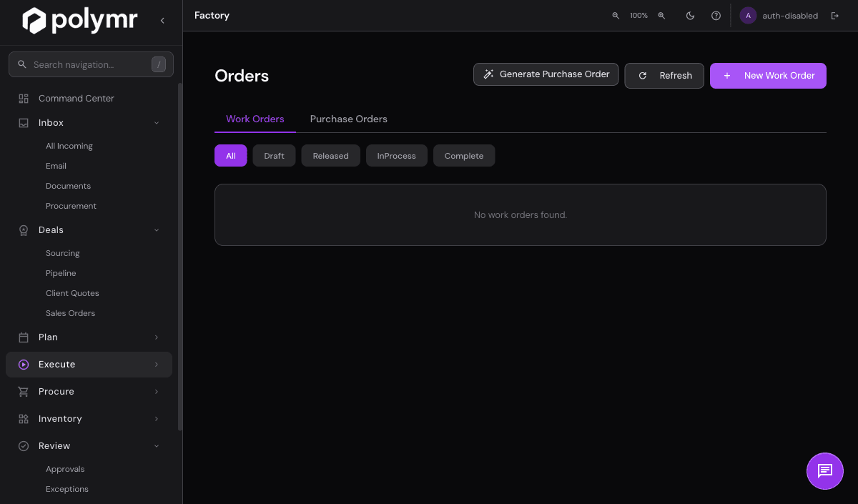
Task: Click the zoom out magnifier icon
Action: pos(616,16)
